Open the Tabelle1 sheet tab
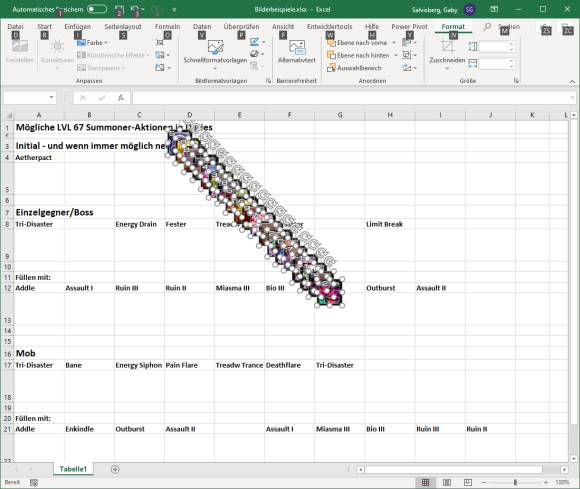580x489 pixels. (73, 469)
